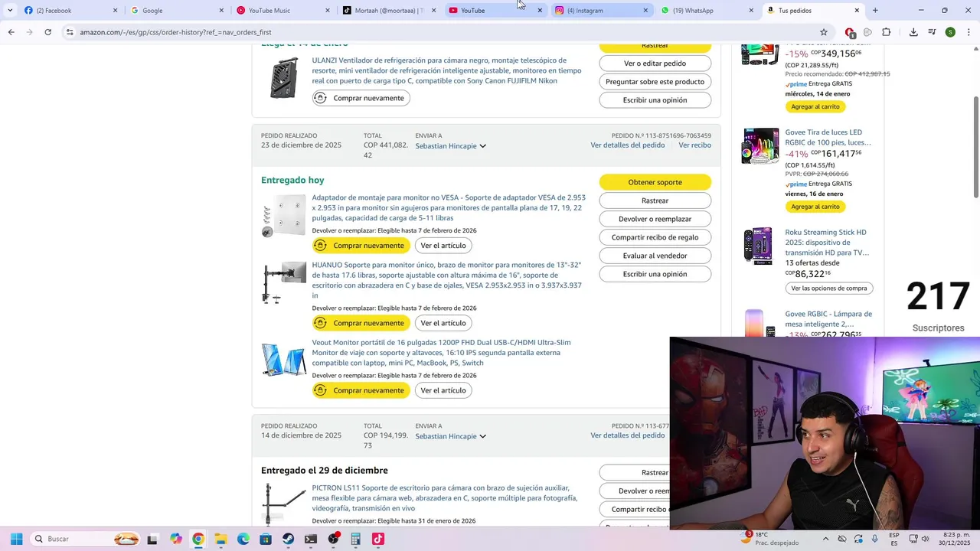This screenshot has height=551, width=980.
Task: Open Windows Start menu
Action: point(16,539)
